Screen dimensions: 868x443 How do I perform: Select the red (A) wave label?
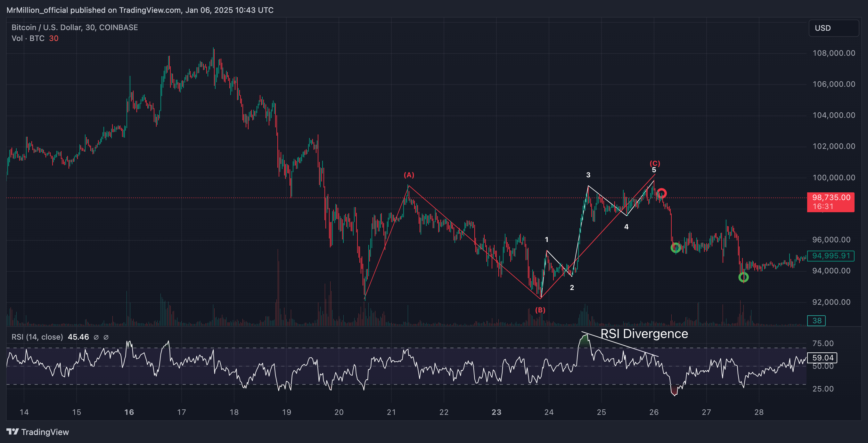click(409, 175)
